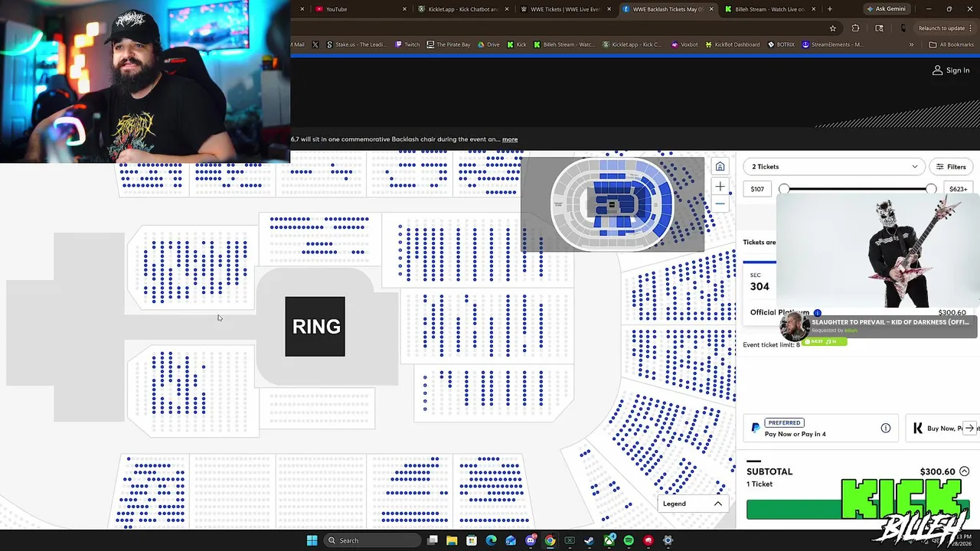Sign In to the ticket account
This screenshot has height=551, width=980.
(x=951, y=70)
